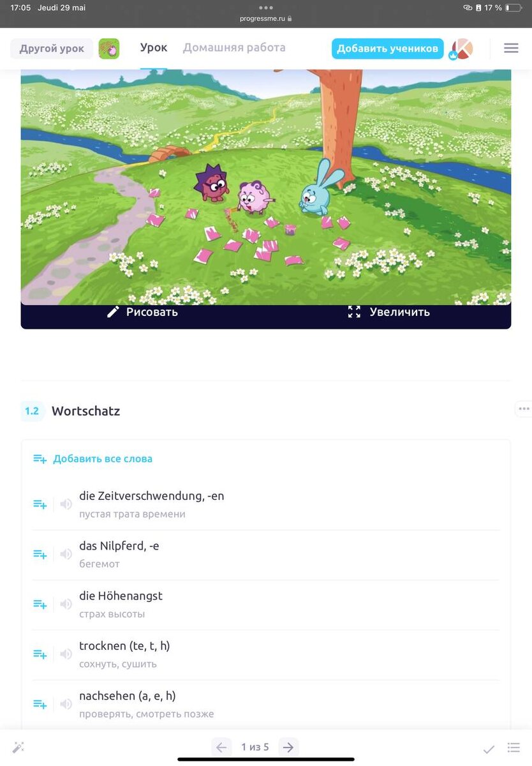Open the lesson thumbnail icon beside Другой урок
The height and width of the screenshot is (766, 532).
coord(109,49)
